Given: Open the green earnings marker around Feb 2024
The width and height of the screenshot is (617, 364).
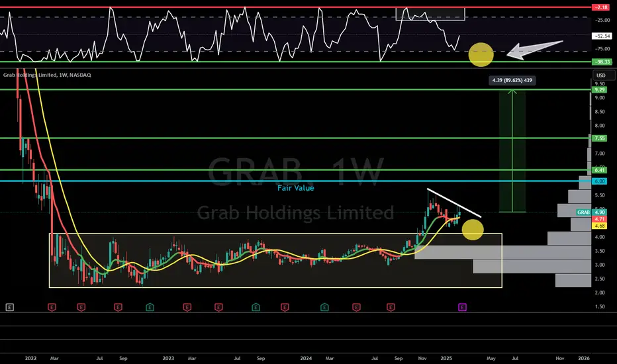Looking at the screenshot, I should 324,307.
